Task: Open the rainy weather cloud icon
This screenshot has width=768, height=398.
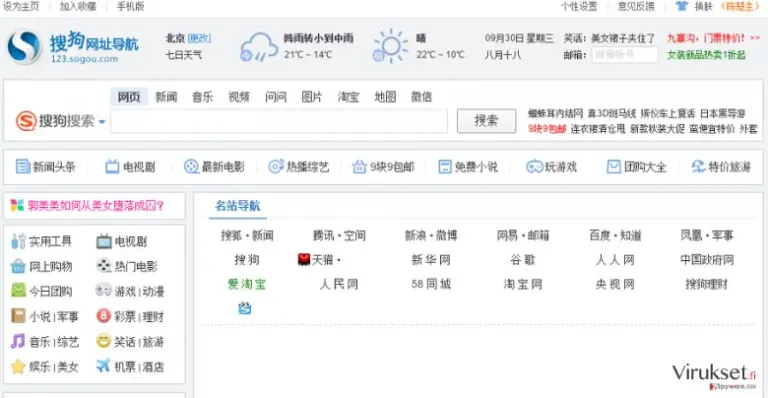Action: pos(259,47)
